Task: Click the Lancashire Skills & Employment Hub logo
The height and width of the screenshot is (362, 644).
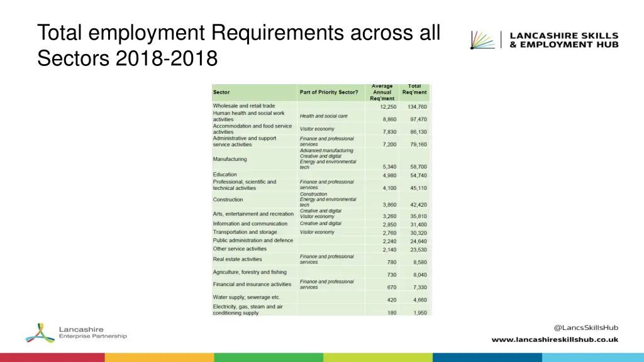Action: pyautogui.click(x=545, y=40)
